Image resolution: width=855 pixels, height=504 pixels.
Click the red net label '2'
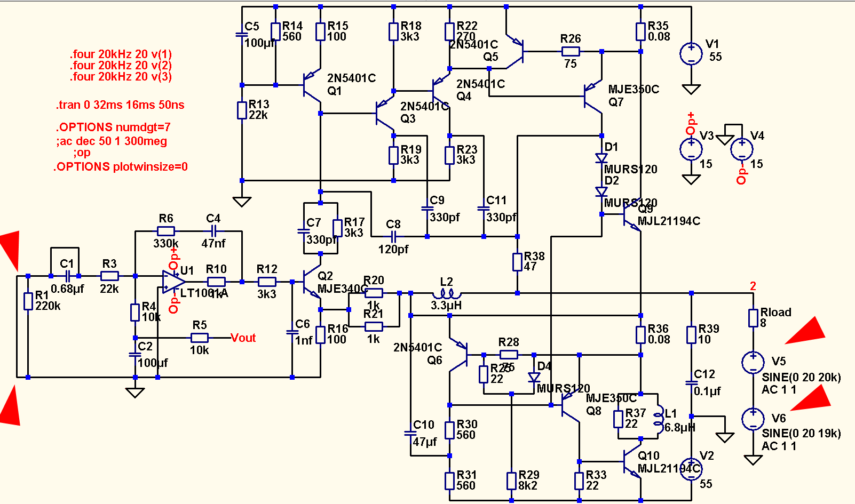click(753, 286)
